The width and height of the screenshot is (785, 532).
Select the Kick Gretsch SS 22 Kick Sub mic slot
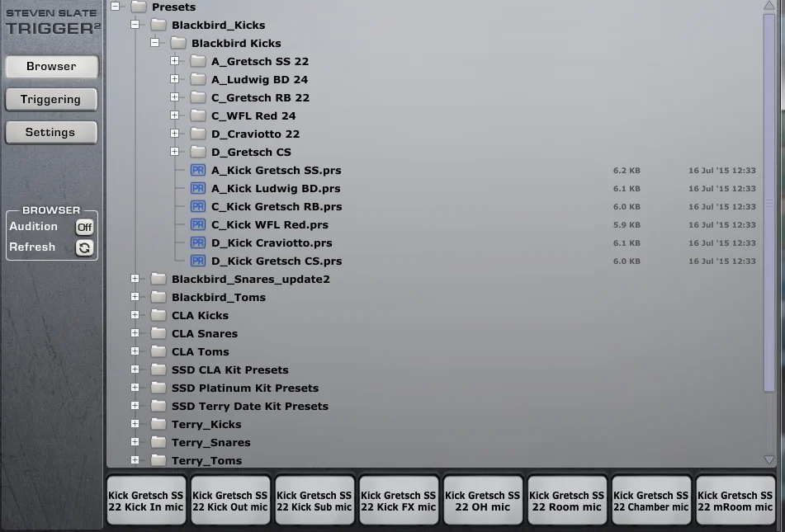click(314, 501)
